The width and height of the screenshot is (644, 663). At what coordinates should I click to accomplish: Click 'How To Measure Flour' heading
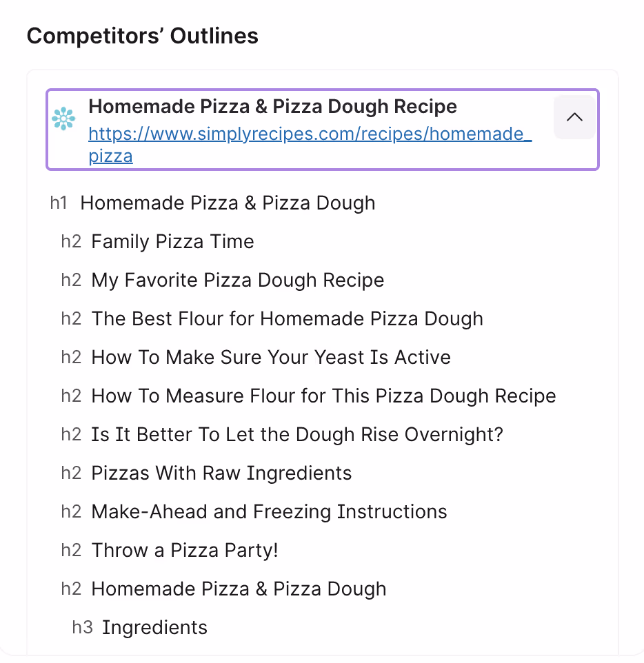click(323, 396)
